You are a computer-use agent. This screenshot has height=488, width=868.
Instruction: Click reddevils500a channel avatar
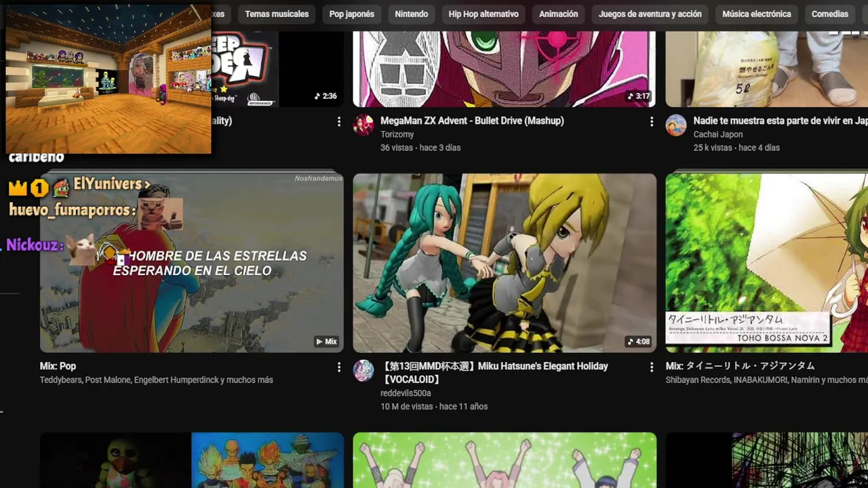coord(363,371)
